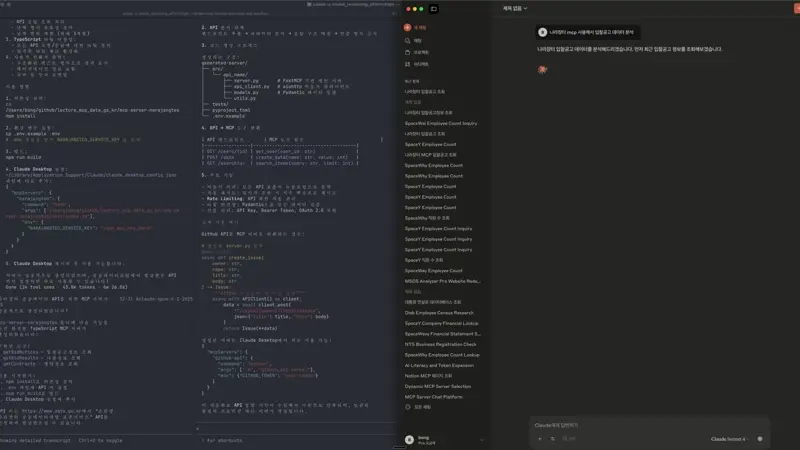Screen dimensions: 800x450
Task: Open the tools and connectors sliders icon
Action: 553,439
